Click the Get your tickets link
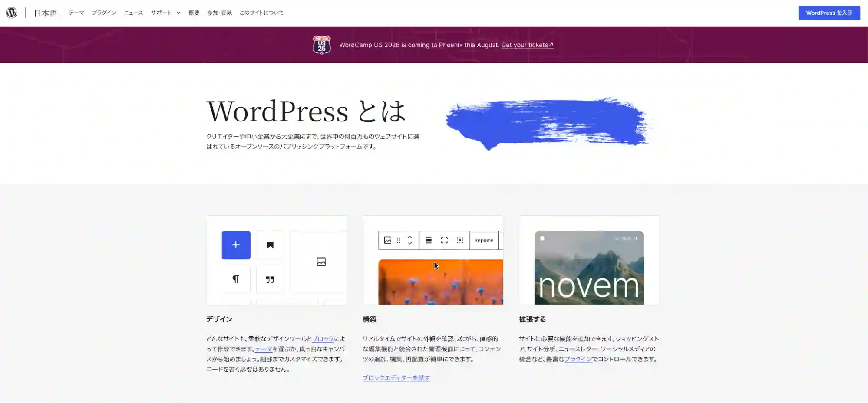868x403 pixels. click(527, 45)
